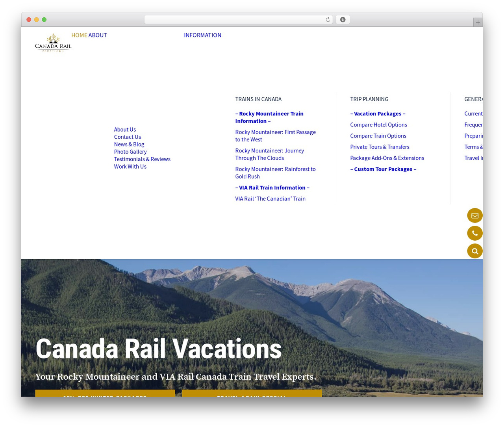View Testimonials & Reviews page
Screen dimensions: 504x427
pos(142,159)
